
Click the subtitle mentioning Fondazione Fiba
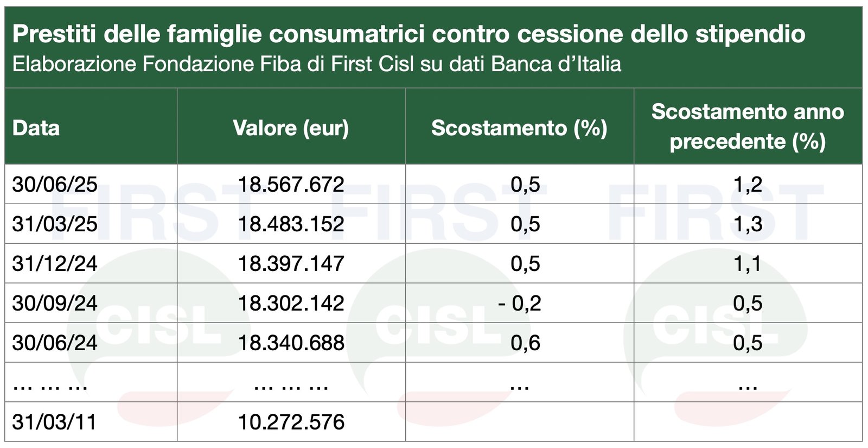316,64
